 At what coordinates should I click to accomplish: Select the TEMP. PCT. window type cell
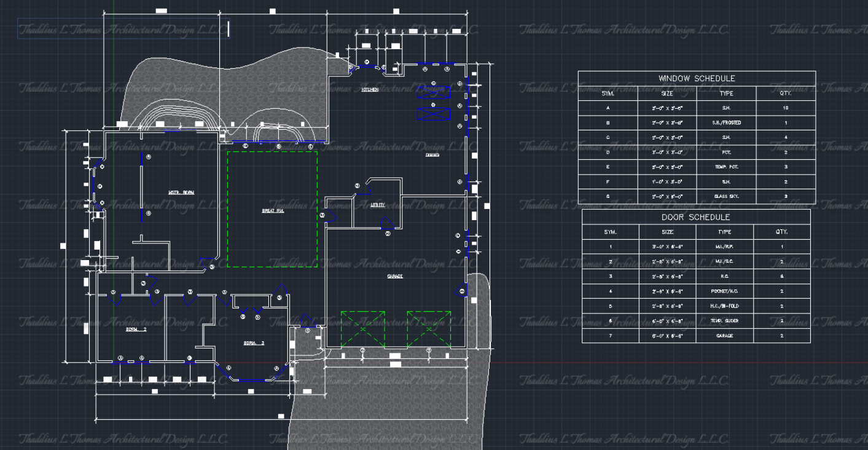click(x=727, y=167)
